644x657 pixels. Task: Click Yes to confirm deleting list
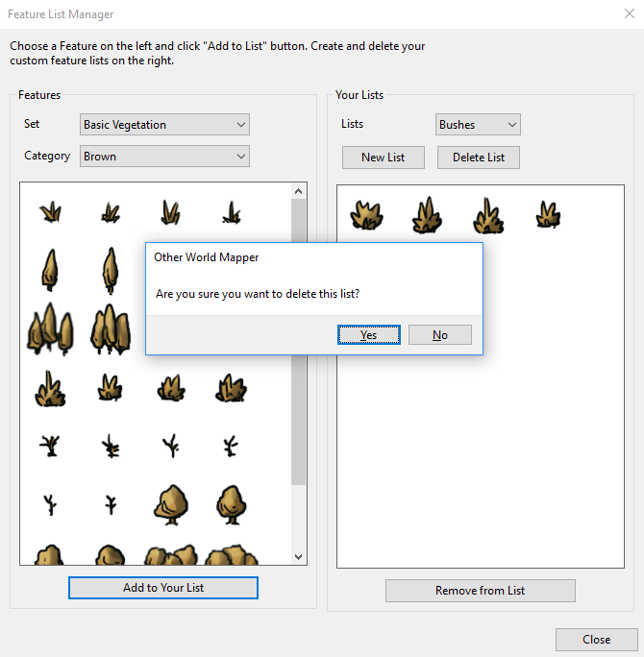point(369,334)
